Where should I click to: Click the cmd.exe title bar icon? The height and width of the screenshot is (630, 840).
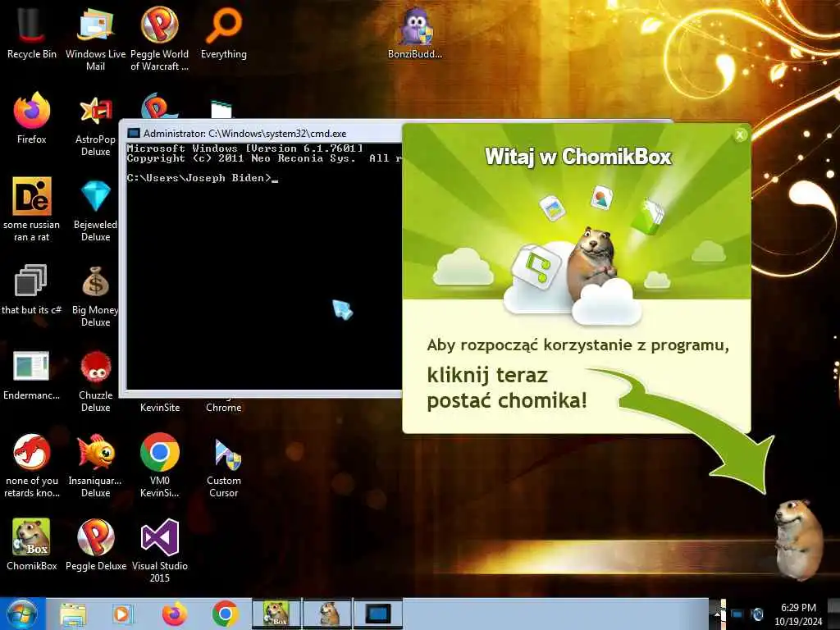pyautogui.click(x=134, y=133)
